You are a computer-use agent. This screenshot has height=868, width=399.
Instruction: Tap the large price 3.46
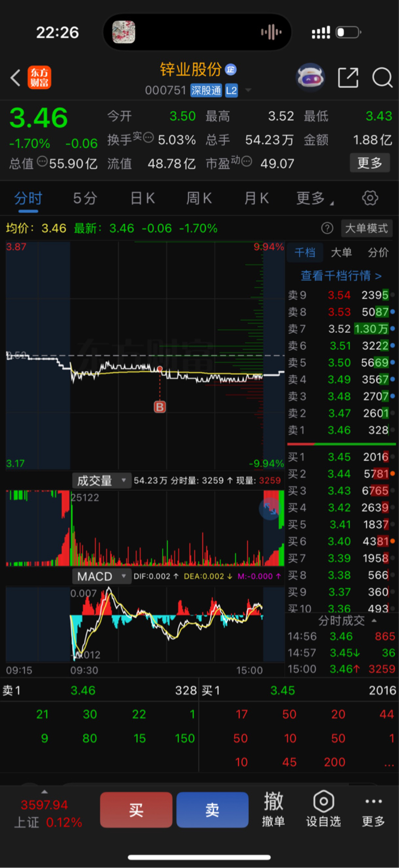pyautogui.click(x=38, y=118)
